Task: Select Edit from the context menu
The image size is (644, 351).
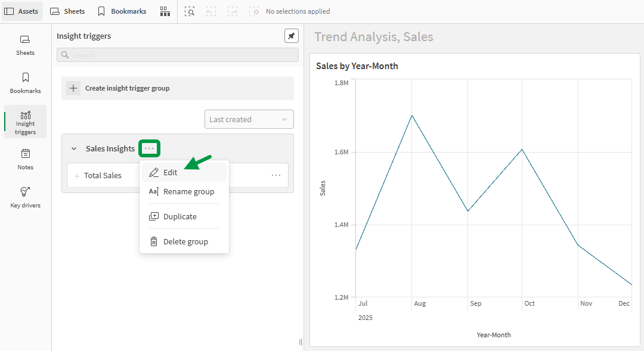Action: pyautogui.click(x=171, y=172)
